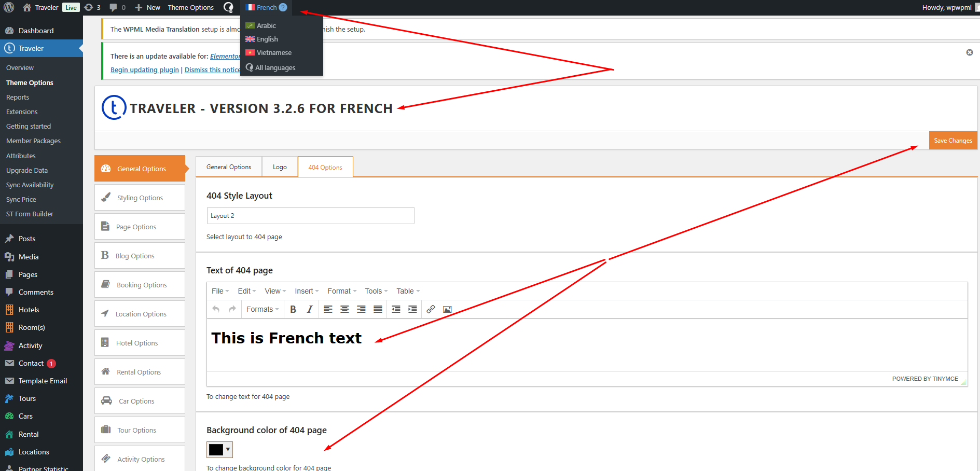The height and width of the screenshot is (471, 980).
Task: Select Vietnamese from the language menu
Action: click(274, 53)
